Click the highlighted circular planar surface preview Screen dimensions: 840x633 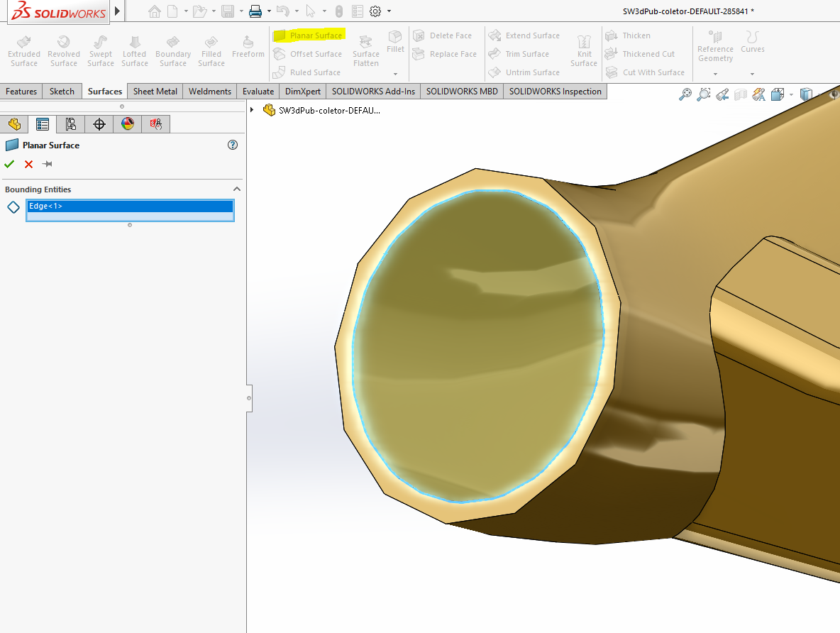(x=479, y=346)
